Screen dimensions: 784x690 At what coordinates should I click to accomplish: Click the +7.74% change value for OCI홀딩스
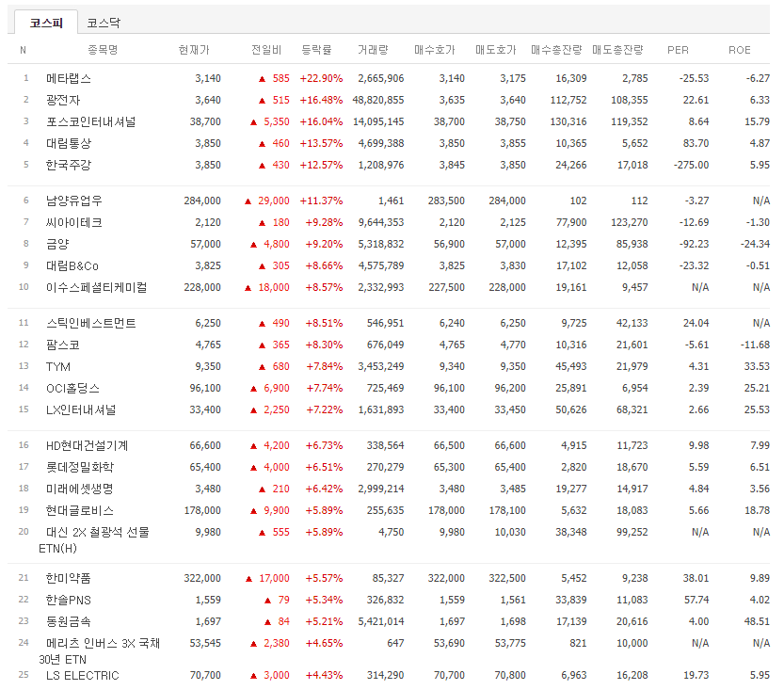pyautogui.click(x=324, y=389)
